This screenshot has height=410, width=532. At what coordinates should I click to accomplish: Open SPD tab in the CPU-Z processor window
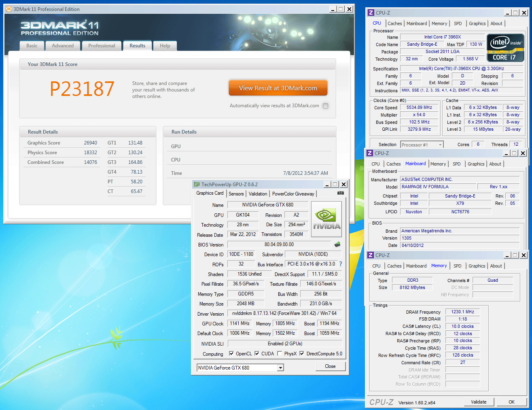click(458, 23)
